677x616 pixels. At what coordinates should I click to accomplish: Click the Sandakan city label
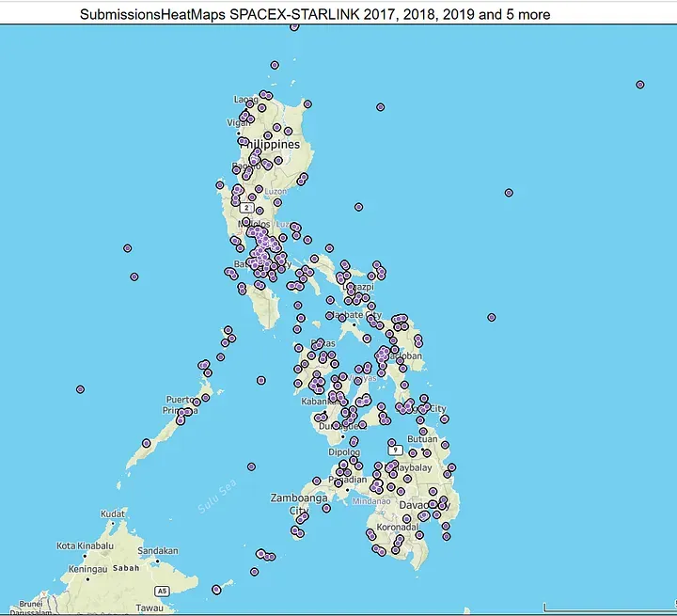158,551
